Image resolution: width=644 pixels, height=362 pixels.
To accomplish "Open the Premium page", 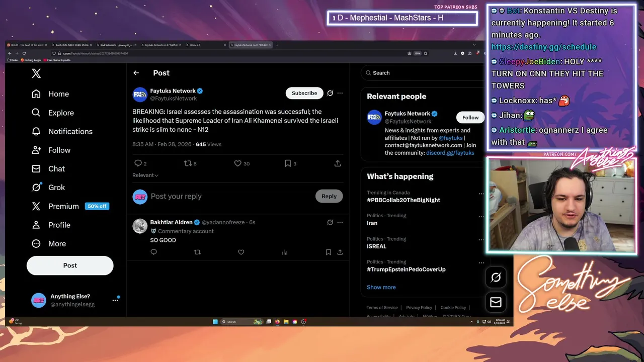I will (70, 206).
